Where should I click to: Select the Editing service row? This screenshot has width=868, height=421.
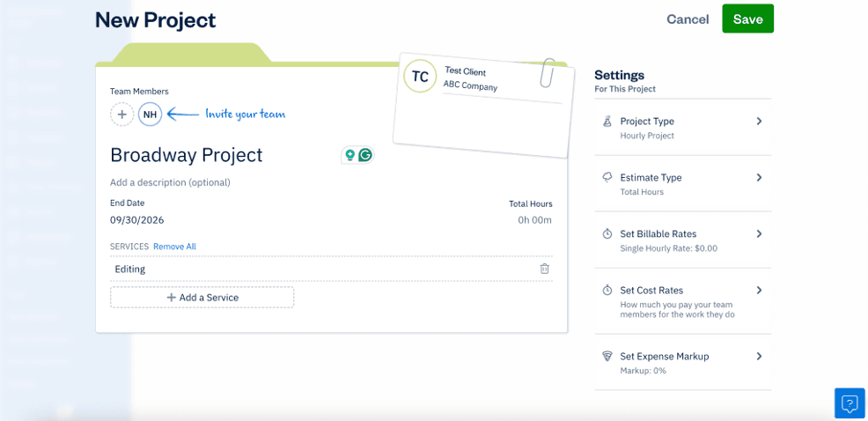pyautogui.click(x=331, y=269)
